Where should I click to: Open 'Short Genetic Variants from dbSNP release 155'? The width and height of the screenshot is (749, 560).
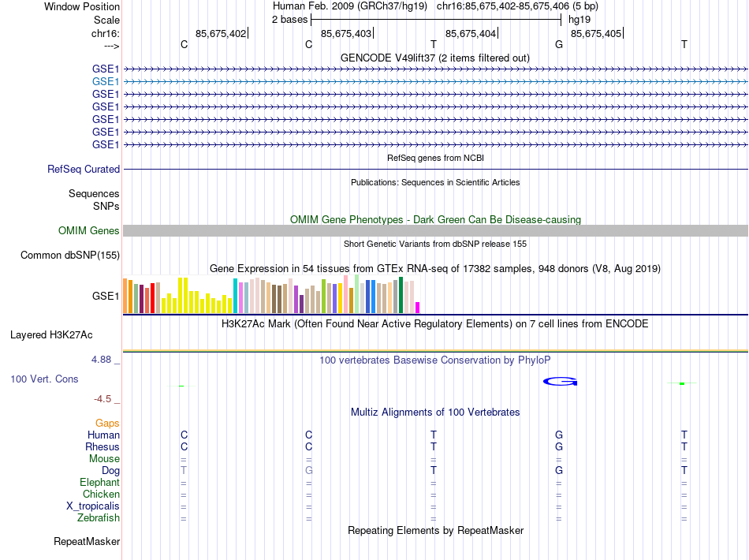(x=435, y=244)
